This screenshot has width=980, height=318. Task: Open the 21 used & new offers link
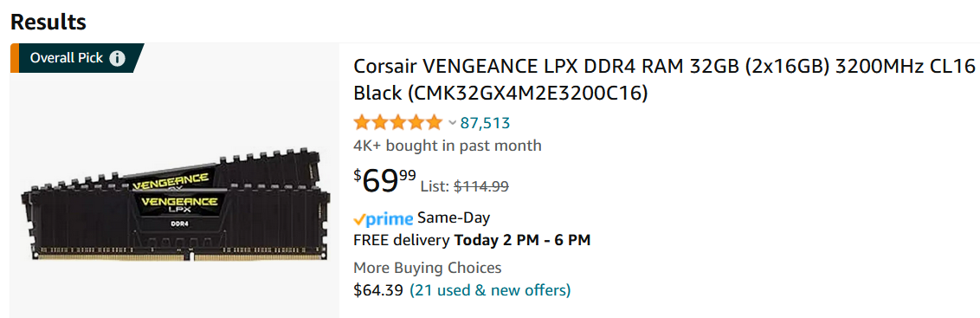490,290
